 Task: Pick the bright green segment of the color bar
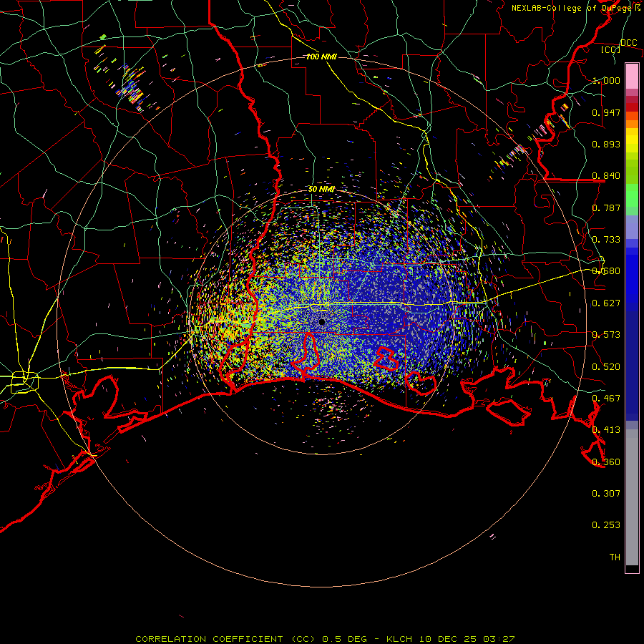[x=632, y=195]
